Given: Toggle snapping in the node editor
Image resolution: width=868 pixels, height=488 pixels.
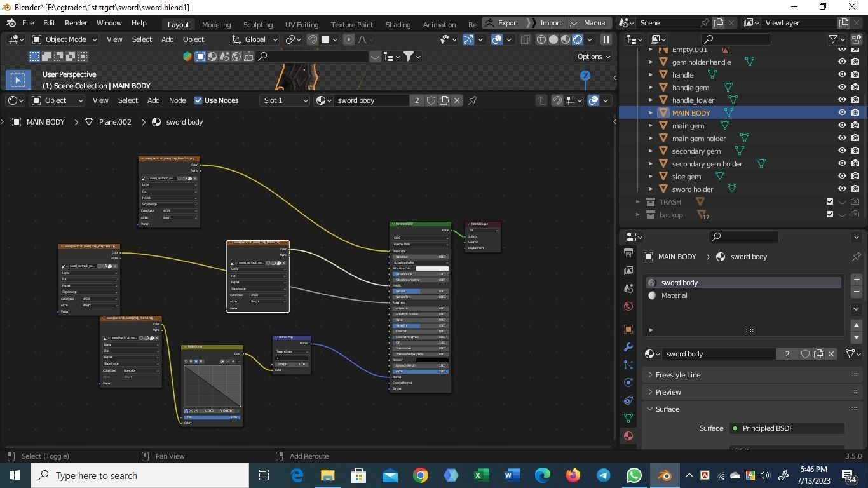Looking at the screenshot, I should (x=557, y=100).
